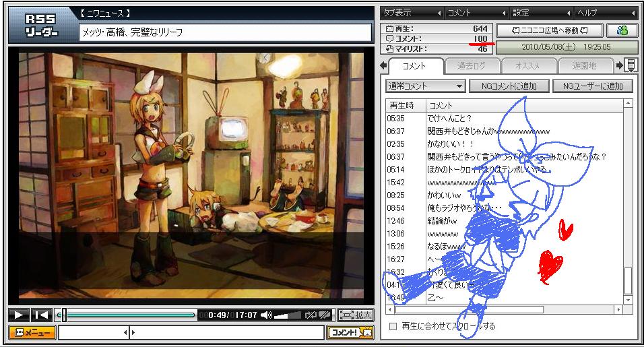
Task: Click the 再生 count 644
Action: 480,29
